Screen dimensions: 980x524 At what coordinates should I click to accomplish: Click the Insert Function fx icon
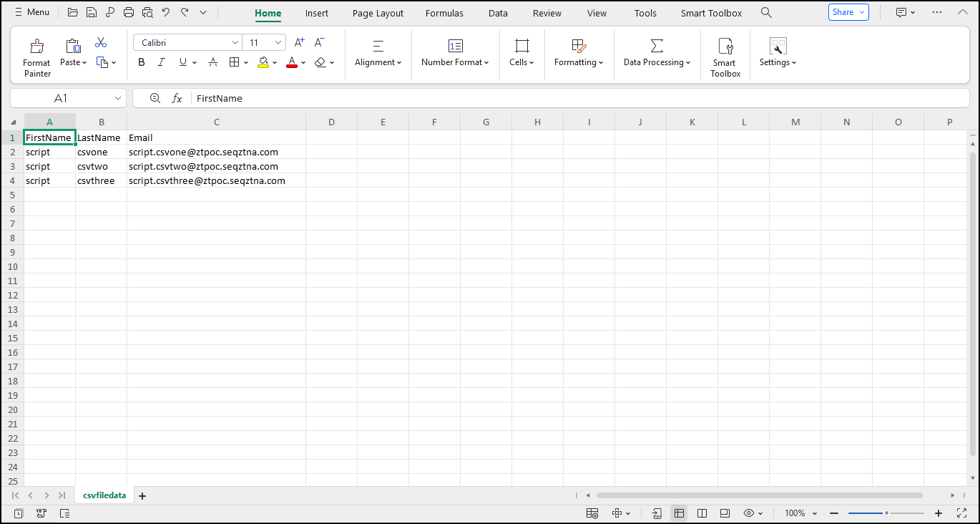177,99
